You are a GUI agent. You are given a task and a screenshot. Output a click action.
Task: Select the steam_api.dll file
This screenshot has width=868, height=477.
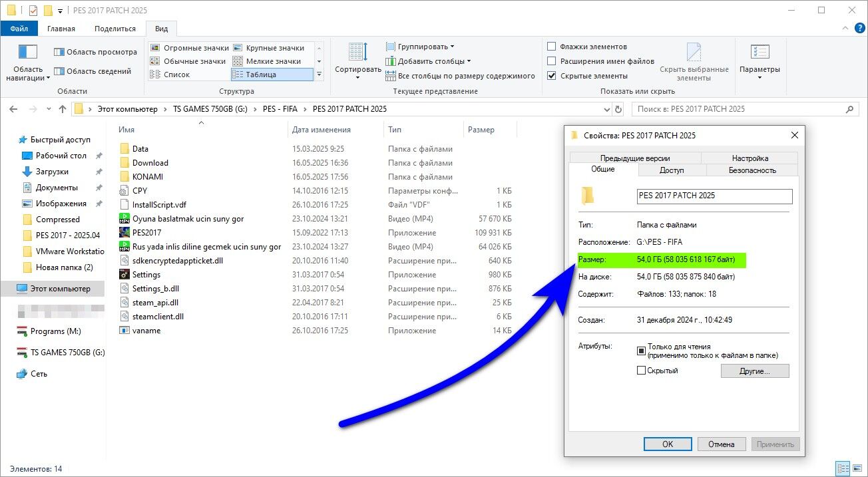coord(155,303)
